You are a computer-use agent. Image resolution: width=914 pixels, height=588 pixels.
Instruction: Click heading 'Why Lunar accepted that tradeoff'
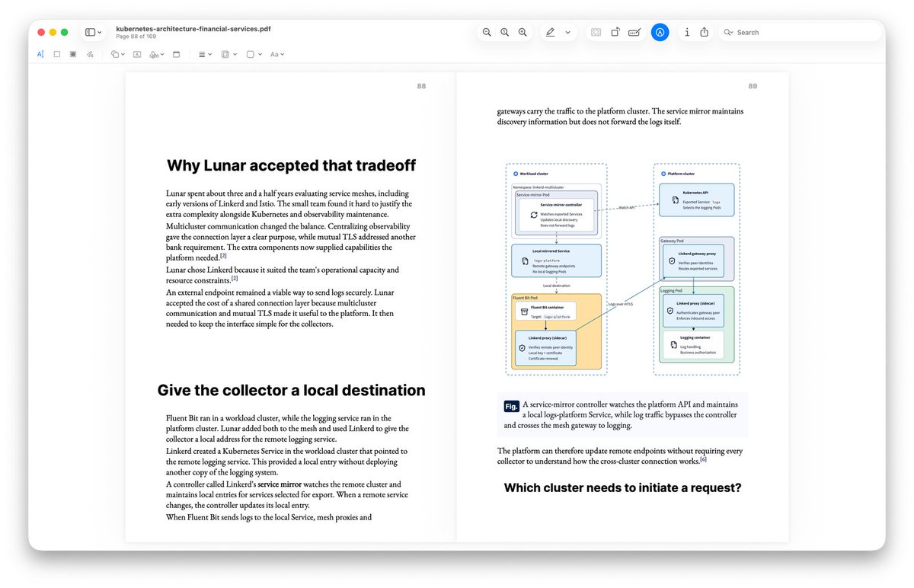291,165
